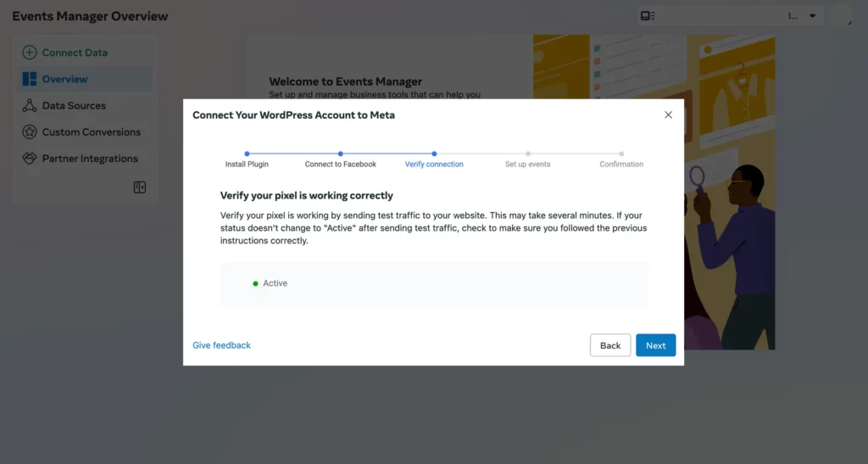Click the Set up events step dot
Screen dimensions: 868x464
tap(527, 154)
